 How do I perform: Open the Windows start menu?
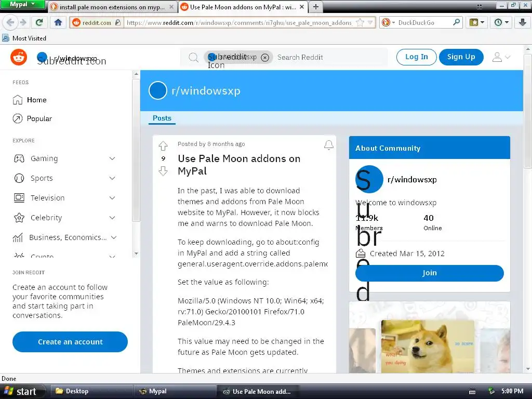click(x=22, y=391)
